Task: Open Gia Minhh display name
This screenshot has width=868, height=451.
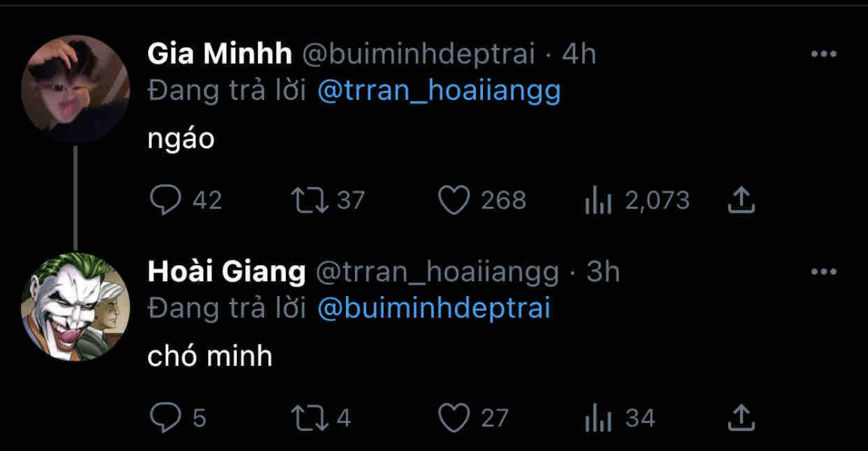Action: pos(220,54)
